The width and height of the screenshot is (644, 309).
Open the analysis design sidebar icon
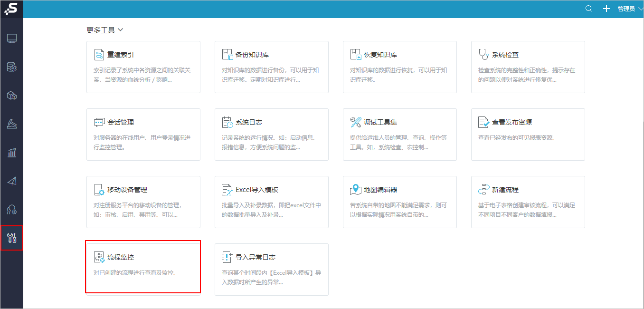12,124
